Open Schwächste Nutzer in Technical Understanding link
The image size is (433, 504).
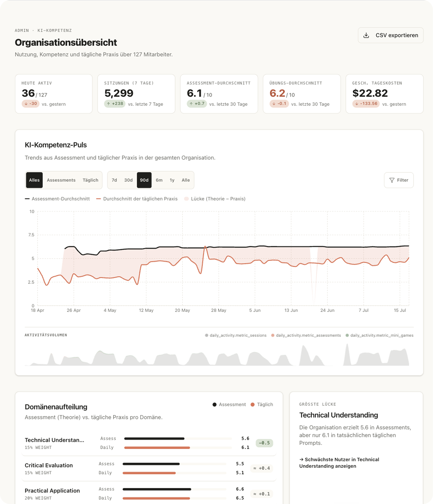coord(339,463)
